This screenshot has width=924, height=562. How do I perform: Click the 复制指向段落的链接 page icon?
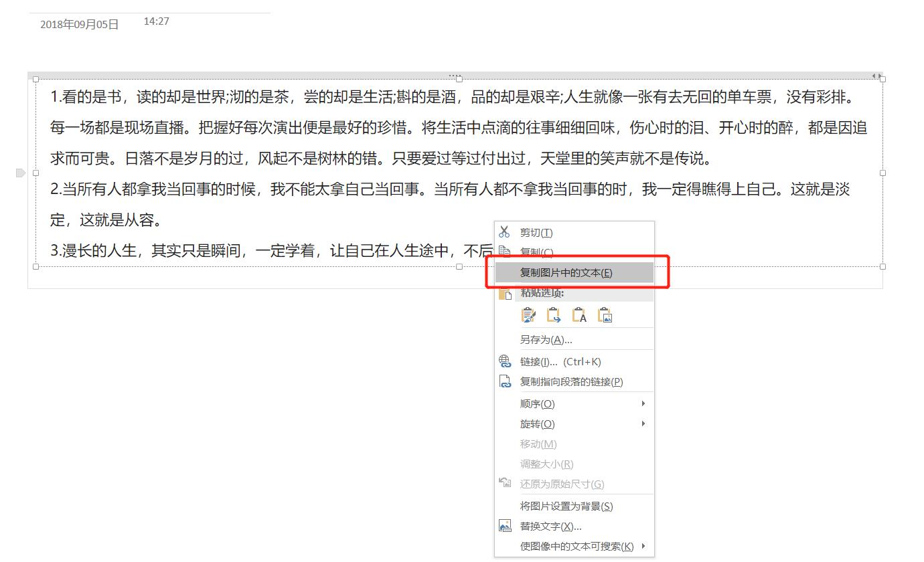click(505, 381)
